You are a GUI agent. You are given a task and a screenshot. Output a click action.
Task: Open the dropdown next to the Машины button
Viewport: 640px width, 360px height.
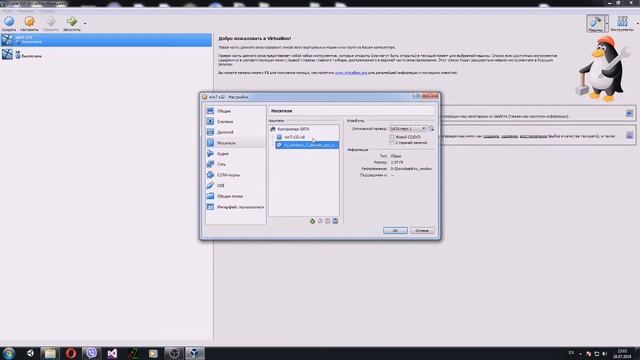[x=607, y=24]
